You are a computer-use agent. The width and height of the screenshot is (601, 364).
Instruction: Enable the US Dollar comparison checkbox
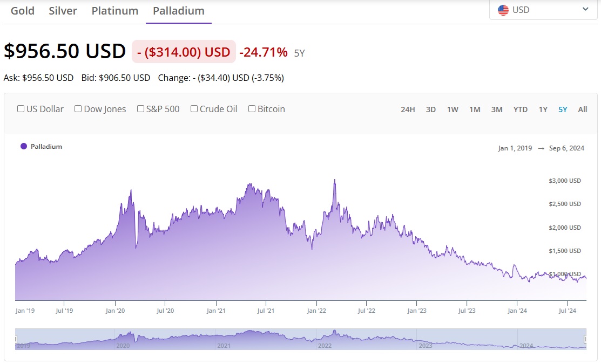click(x=21, y=109)
